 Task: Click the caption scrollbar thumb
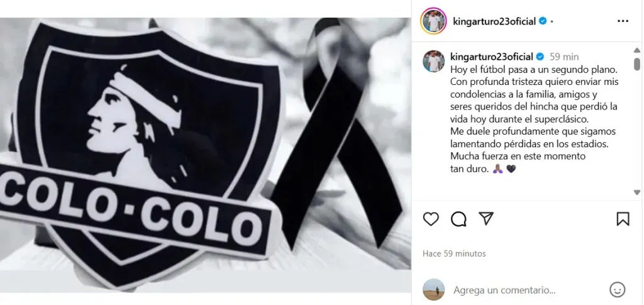click(636, 64)
